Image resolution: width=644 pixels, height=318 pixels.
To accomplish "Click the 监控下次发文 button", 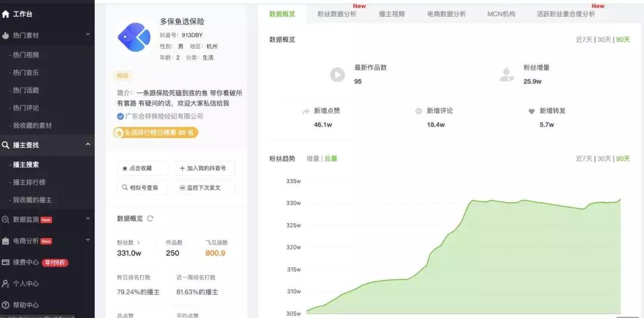I will (x=205, y=188).
